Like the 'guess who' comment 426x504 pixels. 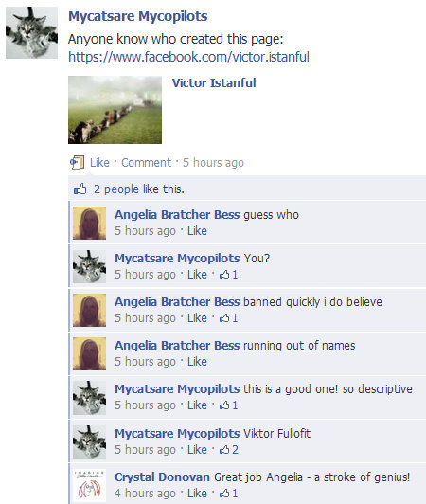(197, 231)
